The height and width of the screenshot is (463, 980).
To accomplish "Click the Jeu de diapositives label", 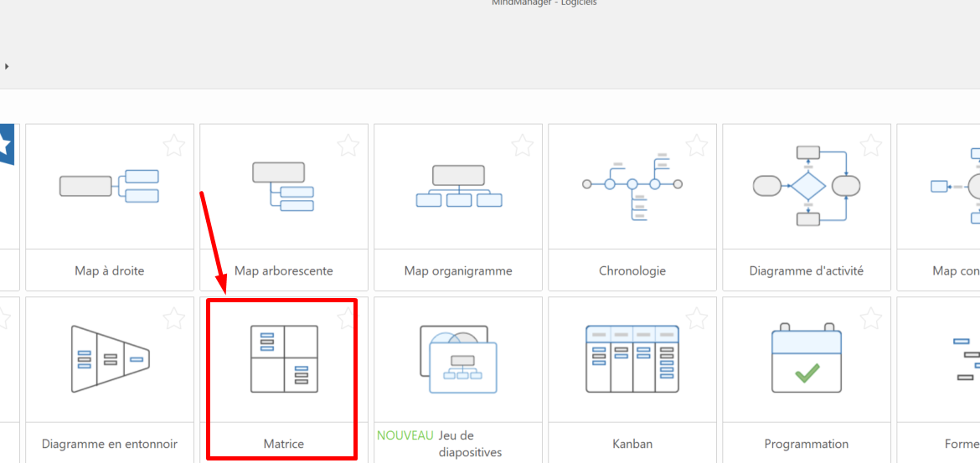I will (469, 444).
